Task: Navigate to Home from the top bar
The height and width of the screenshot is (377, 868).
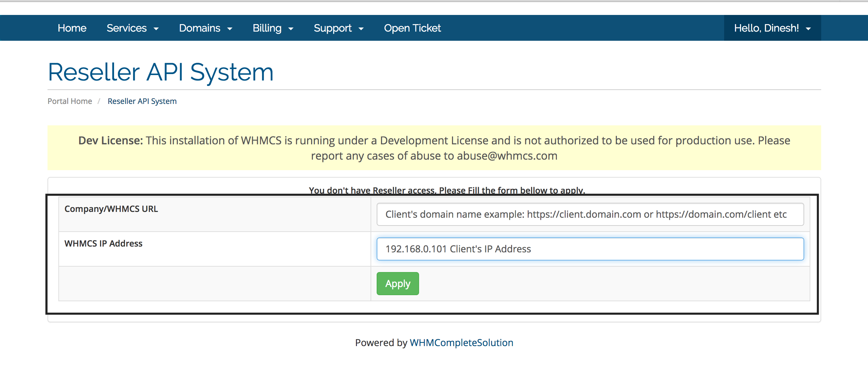Action: [x=72, y=28]
